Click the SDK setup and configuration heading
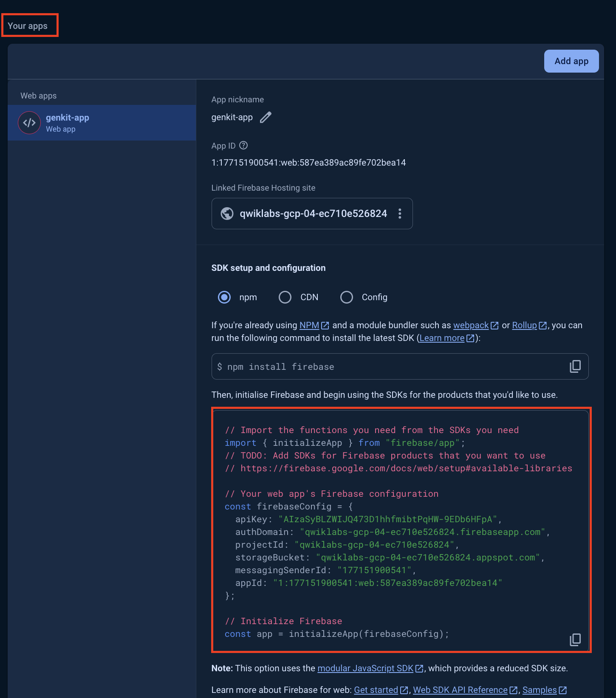The image size is (616, 698). click(268, 268)
